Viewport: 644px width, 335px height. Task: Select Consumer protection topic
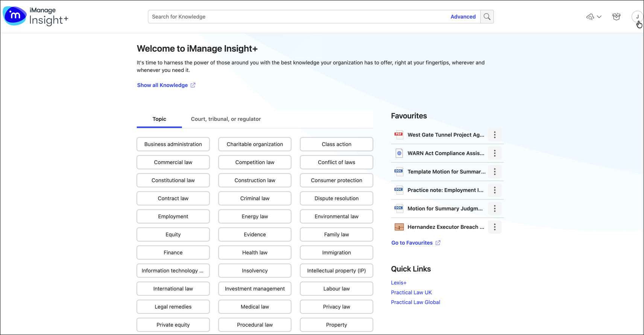[336, 180]
